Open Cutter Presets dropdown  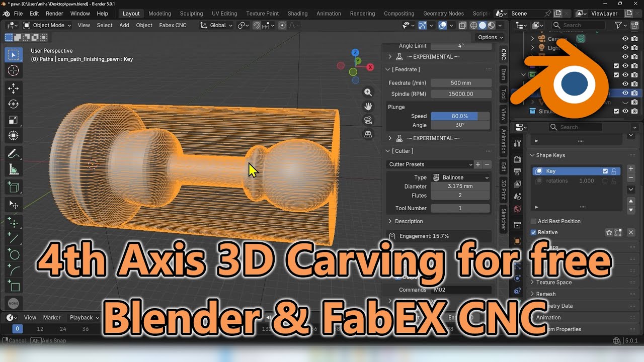pos(430,164)
